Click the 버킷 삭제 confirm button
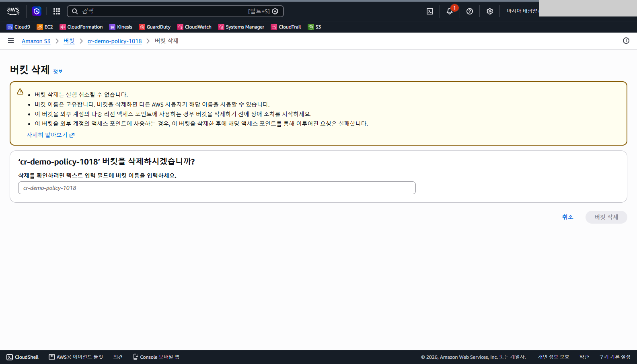Image resolution: width=637 pixels, height=364 pixels. point(606,217)
